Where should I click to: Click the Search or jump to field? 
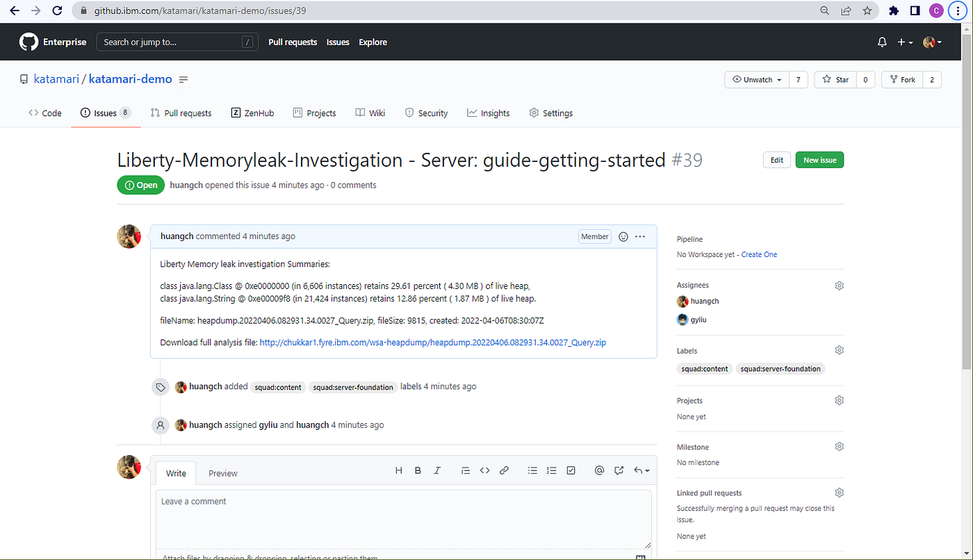[177, 42]
